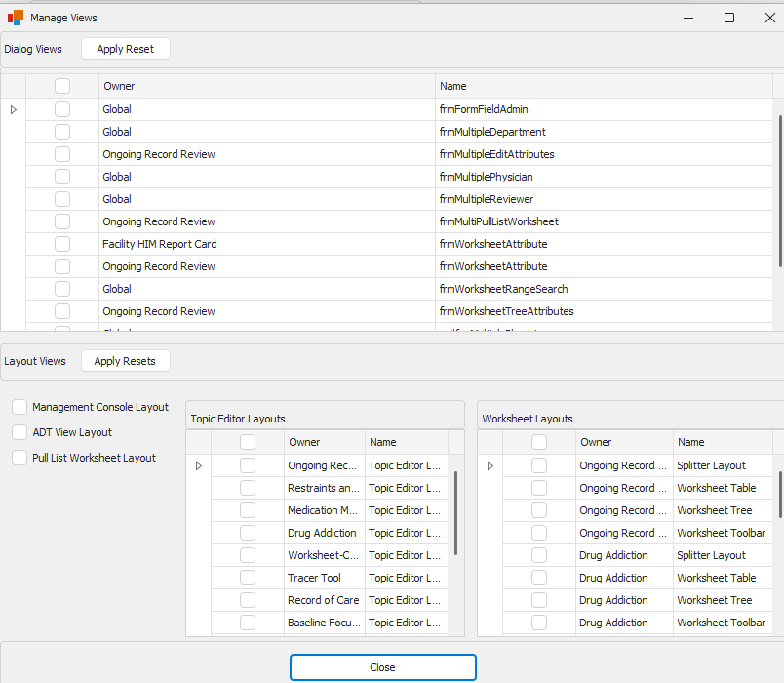Check Baseline Focu... Topic Editor row checkbox

tap(248, 623)
